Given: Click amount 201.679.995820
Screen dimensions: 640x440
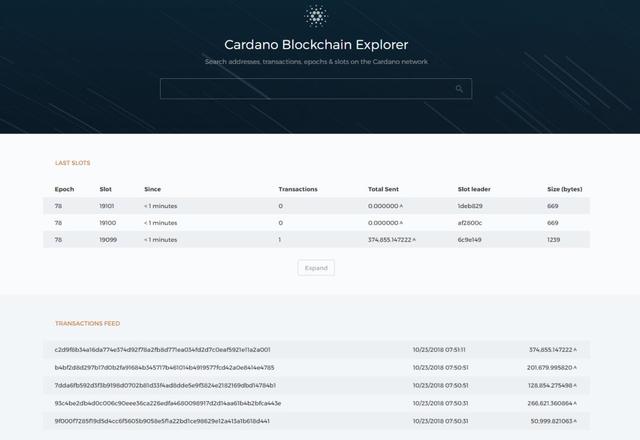Looking at the screenshot, I should (x=552, y=368).
